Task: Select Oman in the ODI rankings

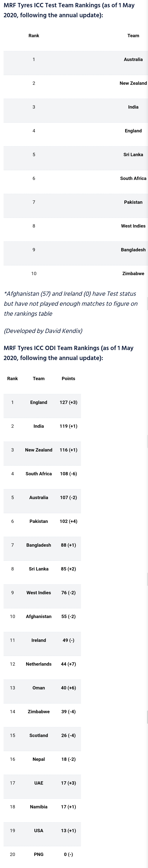Action: coord(39,688)
